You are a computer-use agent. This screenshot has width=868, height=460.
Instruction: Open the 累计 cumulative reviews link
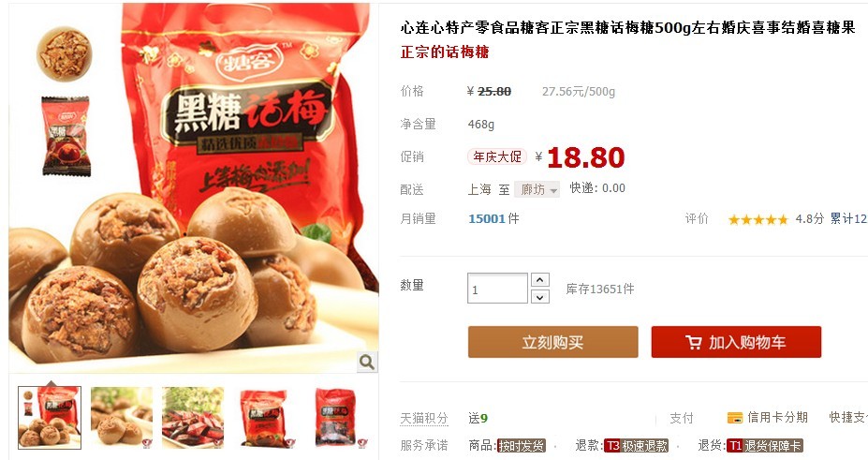[848, 218]
